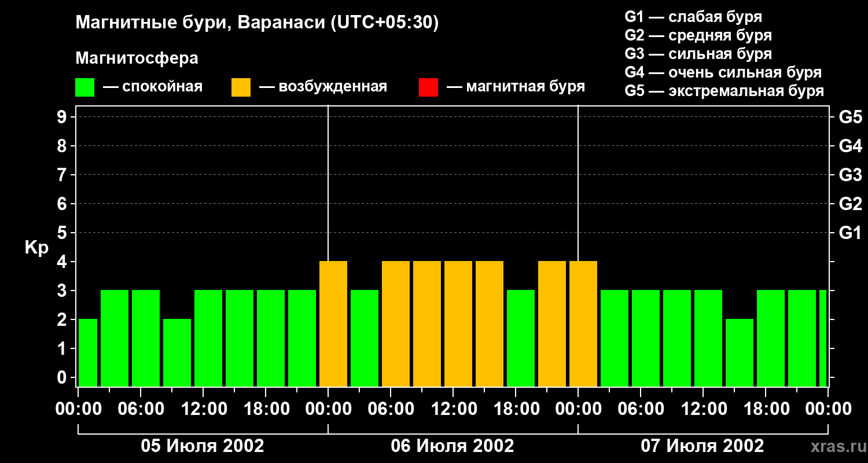This screenshot has width=868, height=463.
Task: Click the leftmost 00:00 time label
Action: pos(79,409)
